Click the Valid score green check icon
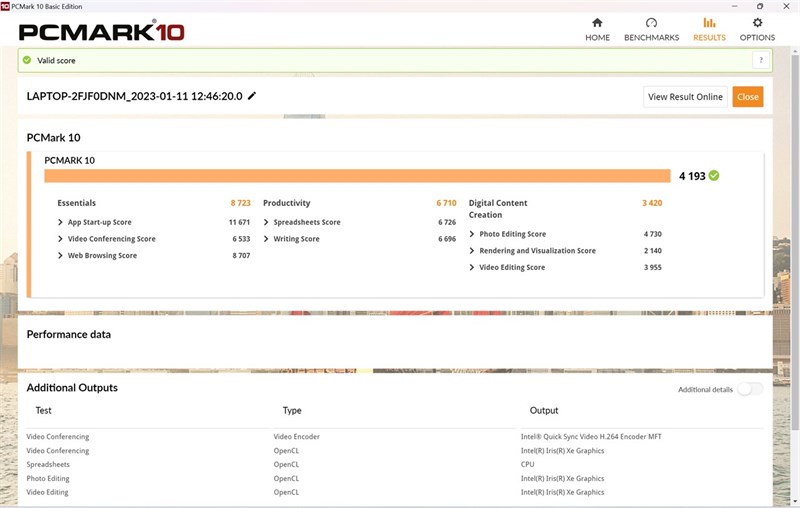 tap(27, 60)
